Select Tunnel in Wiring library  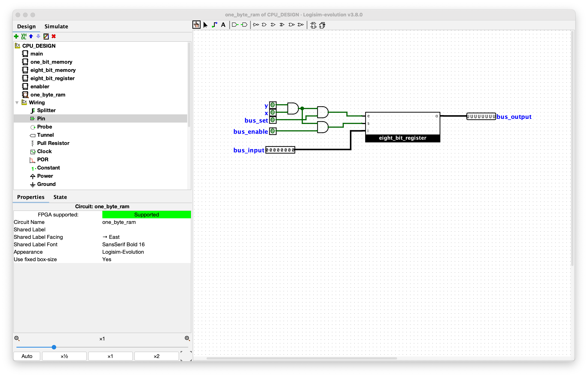pyautogui.click(x=45, y=135)
